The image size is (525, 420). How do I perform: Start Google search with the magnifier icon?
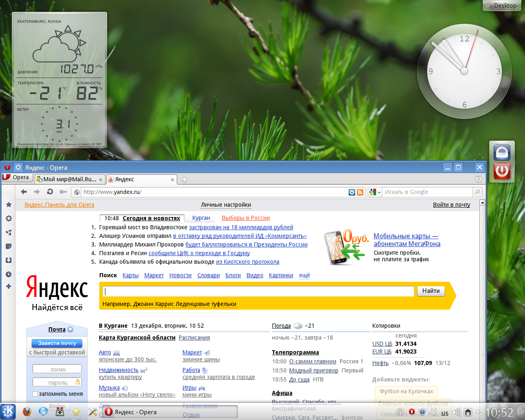(477, 192)
